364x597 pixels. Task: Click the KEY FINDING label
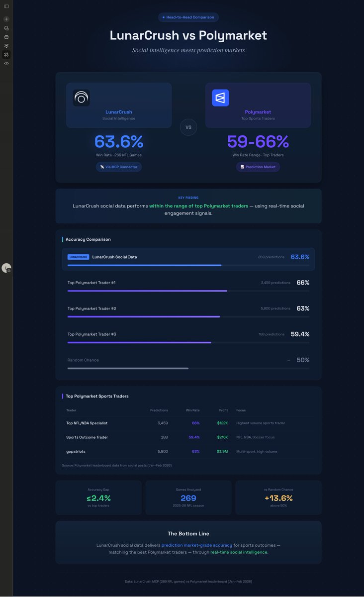tap(188, 198)
